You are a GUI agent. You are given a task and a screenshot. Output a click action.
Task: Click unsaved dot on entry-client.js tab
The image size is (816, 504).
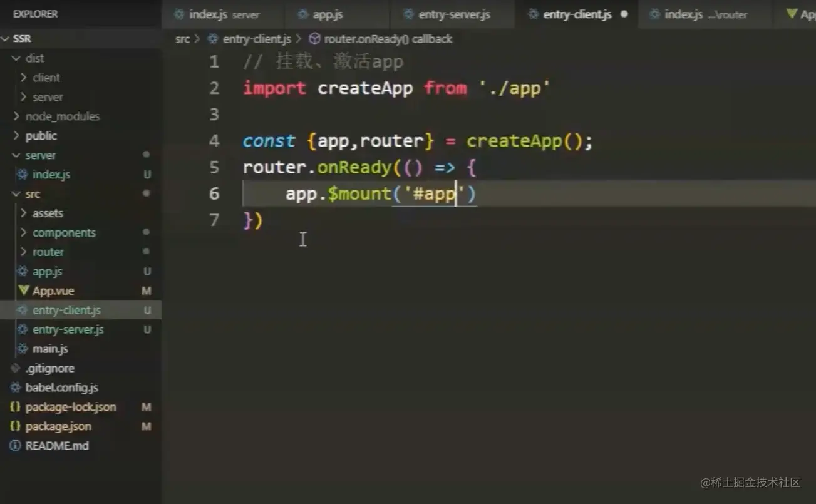624,14
